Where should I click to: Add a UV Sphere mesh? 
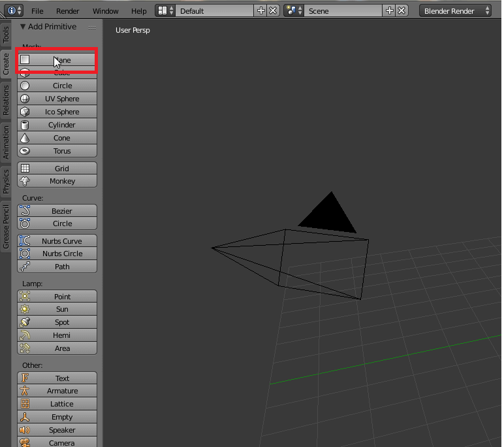point(57,99)
